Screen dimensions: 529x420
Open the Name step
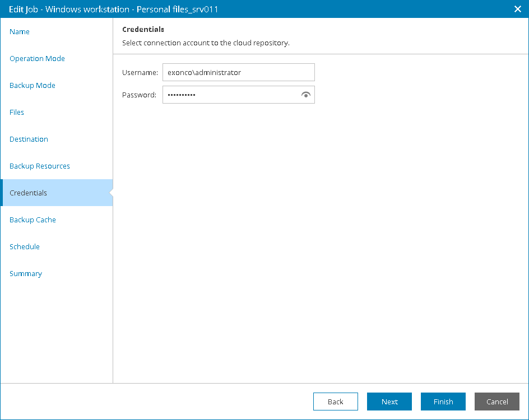tap(20, 32)
